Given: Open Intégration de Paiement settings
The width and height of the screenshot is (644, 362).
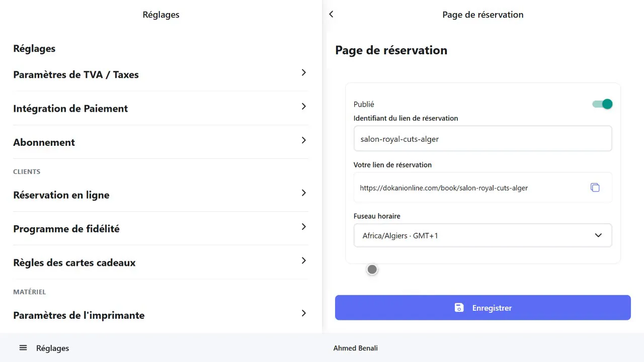Looking at the screenshot, I should 160,108.
